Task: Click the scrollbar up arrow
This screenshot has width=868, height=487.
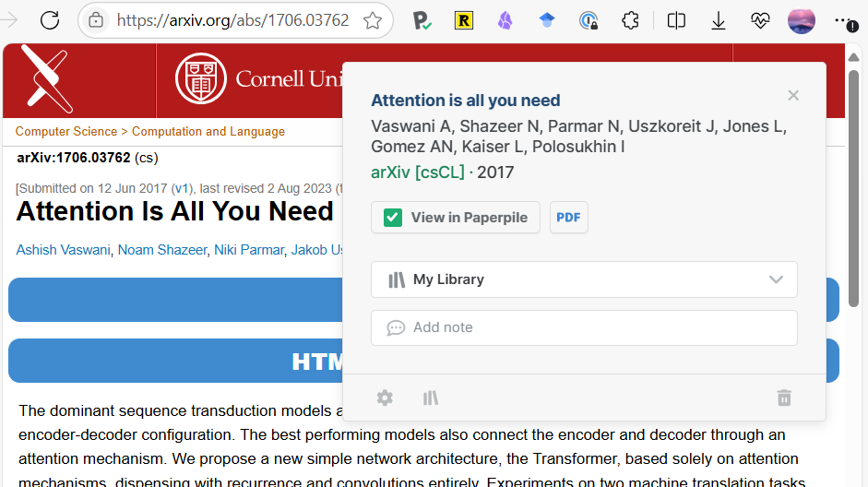Action: point(853,57)
